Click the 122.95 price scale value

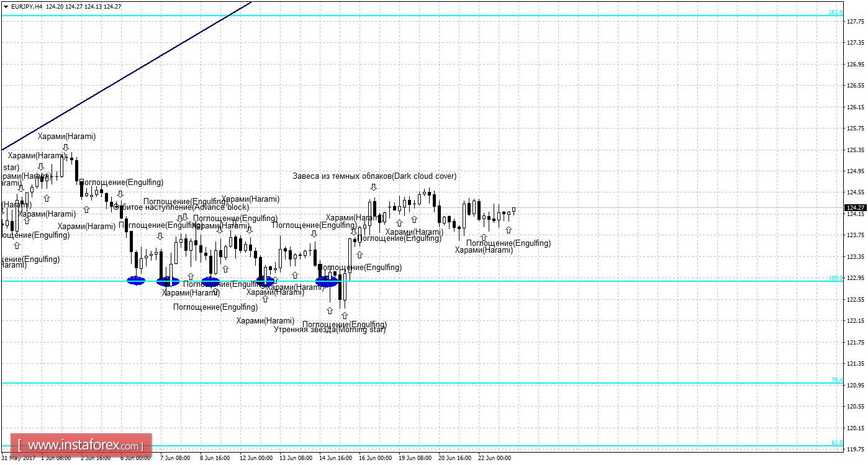[x=855, y=278]
